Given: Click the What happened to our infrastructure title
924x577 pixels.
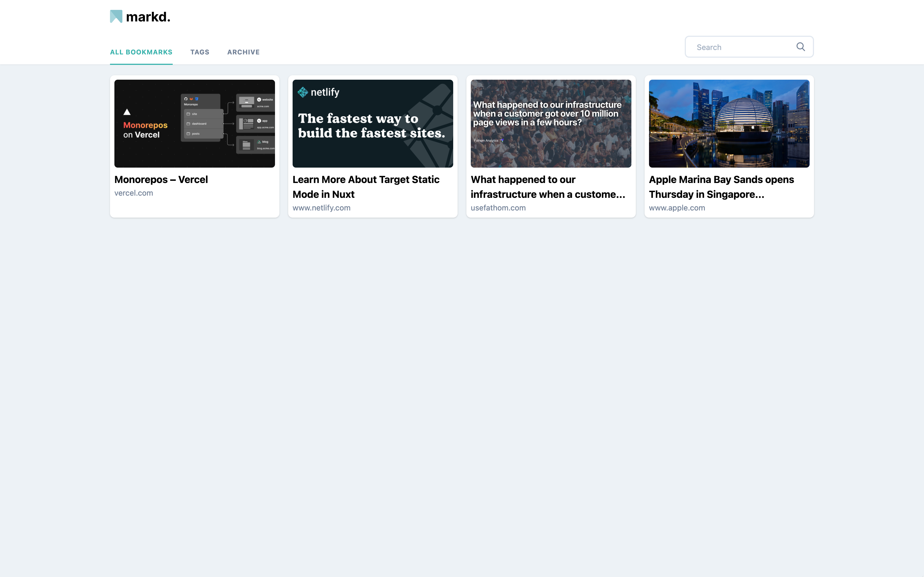Looking at the screenshot, I should [548, 187].
